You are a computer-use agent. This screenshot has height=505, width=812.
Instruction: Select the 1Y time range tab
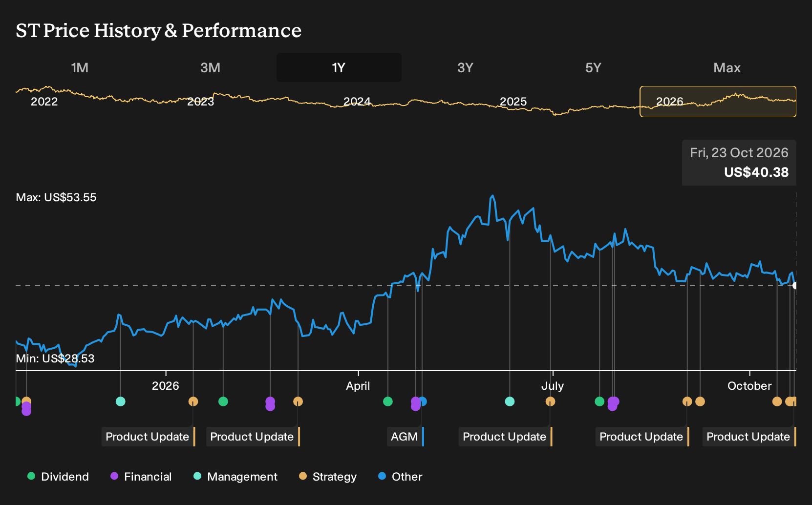(339, 67)
